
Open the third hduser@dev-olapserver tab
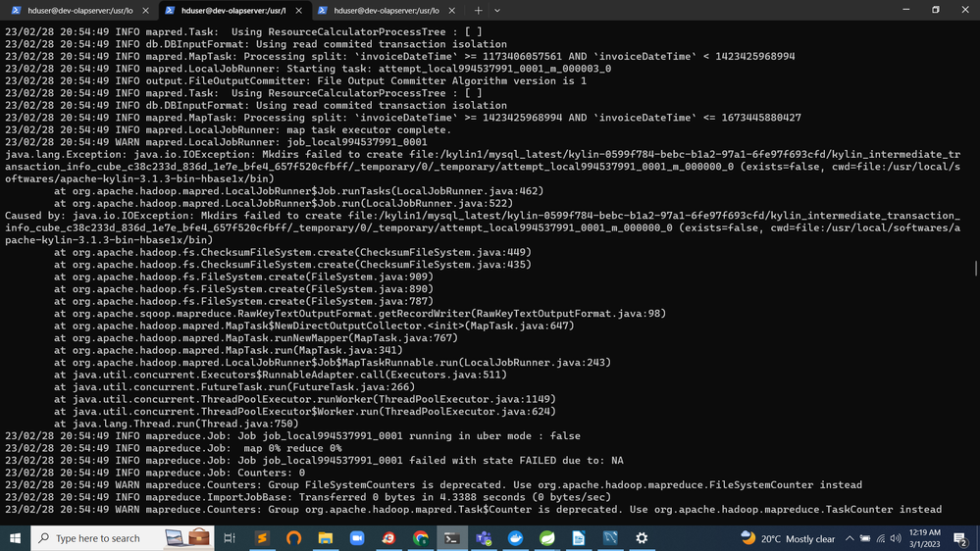click(x=386, y=11)
